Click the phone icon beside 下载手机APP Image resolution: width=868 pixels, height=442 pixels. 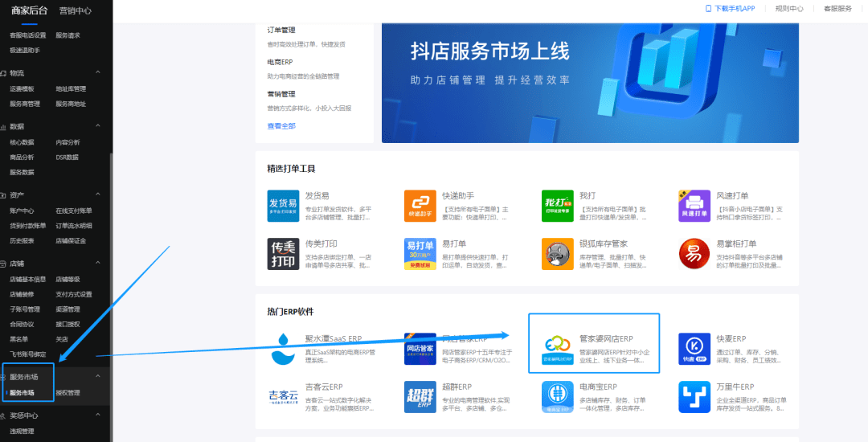click(x=708, y=8)
